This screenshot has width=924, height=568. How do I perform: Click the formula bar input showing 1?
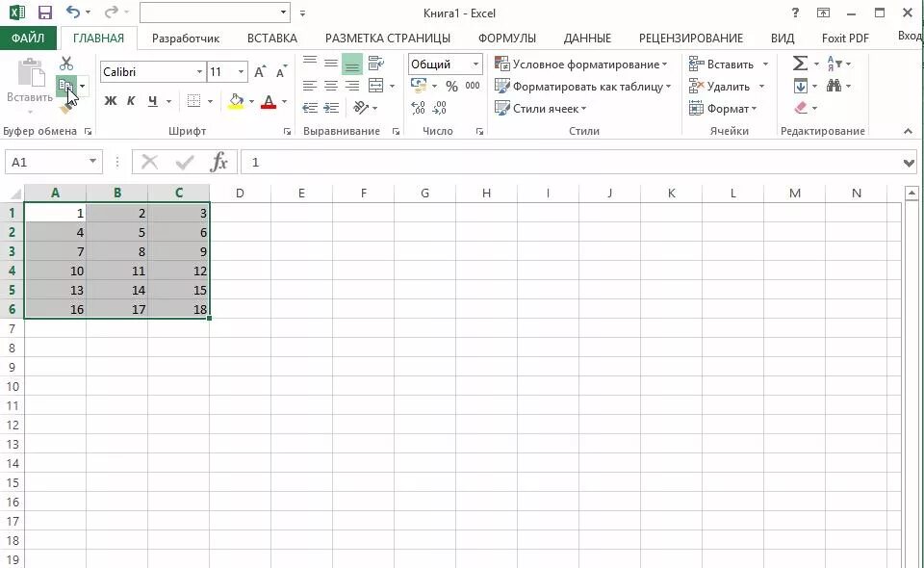(x=569, y=162)
